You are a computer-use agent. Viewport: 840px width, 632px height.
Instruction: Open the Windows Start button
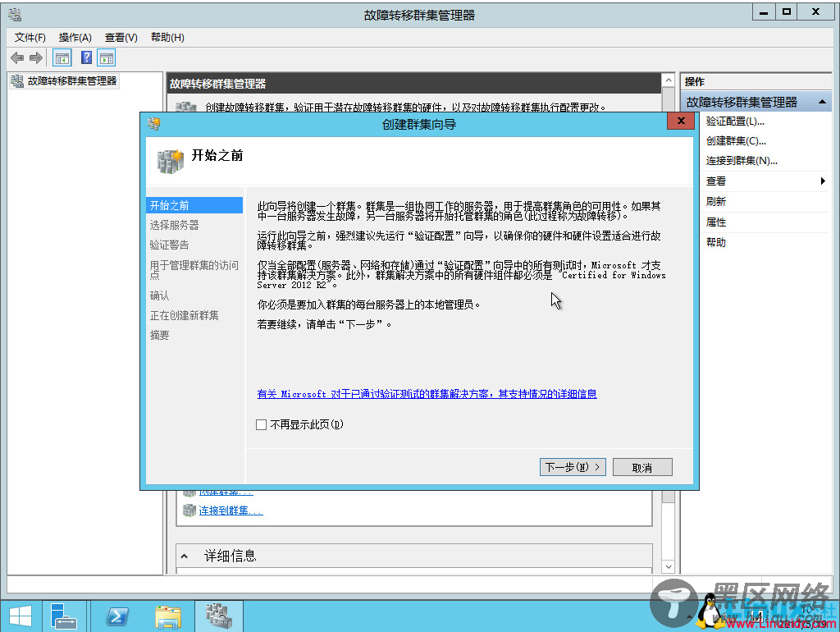click(x=21, y=616)
